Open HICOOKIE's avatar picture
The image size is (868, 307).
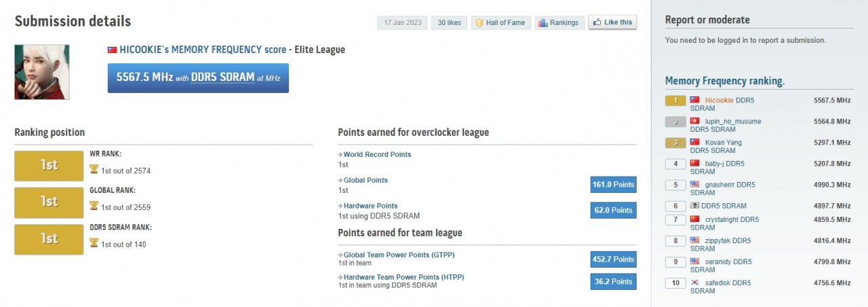tap(41, 72)
